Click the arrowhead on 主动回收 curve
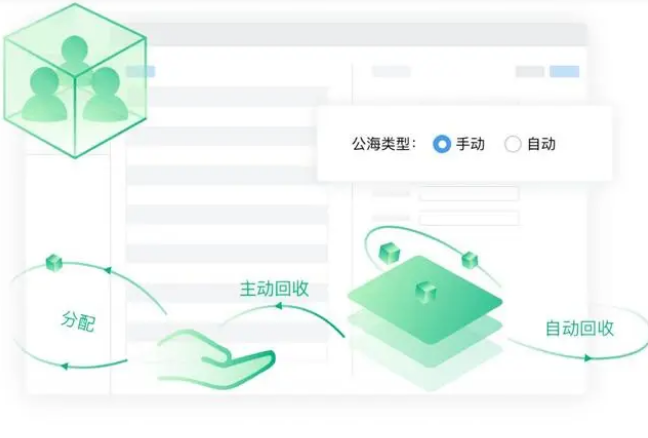The image size is (648, 438). click(279, 306)
